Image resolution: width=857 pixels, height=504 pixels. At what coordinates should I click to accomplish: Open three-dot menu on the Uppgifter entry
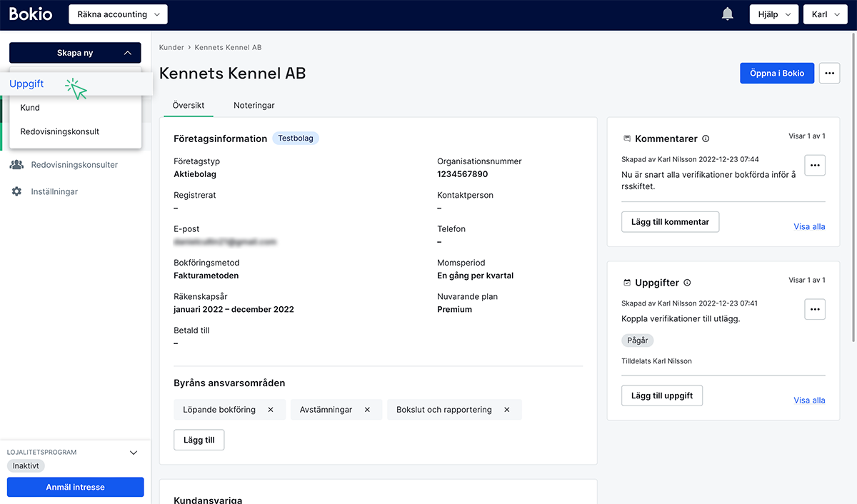815,309
